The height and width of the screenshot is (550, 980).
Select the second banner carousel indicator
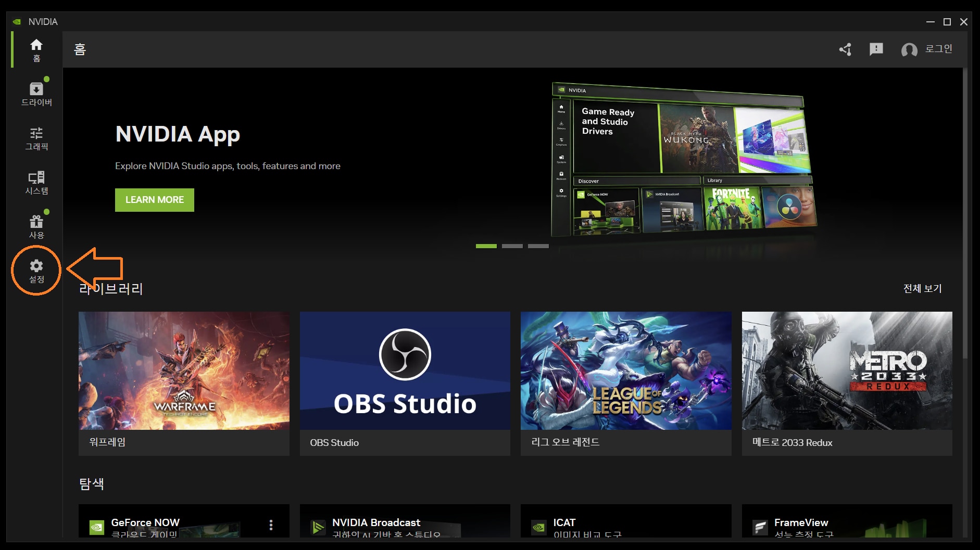(x=512, y=246)
